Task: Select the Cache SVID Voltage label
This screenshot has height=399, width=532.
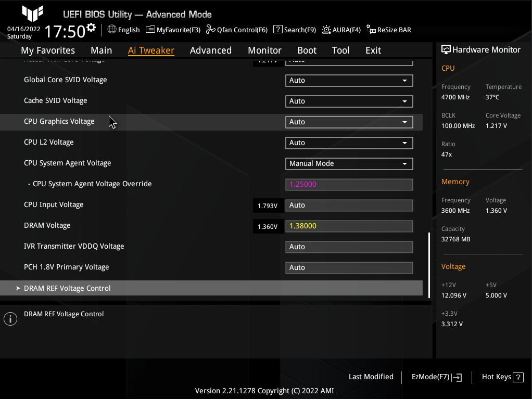Action: point(55,100)
